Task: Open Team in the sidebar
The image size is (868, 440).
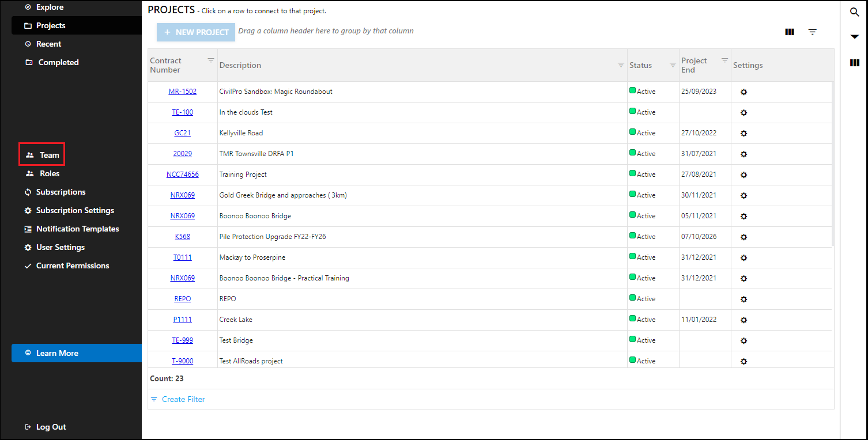Action: [x=43, y=155]
